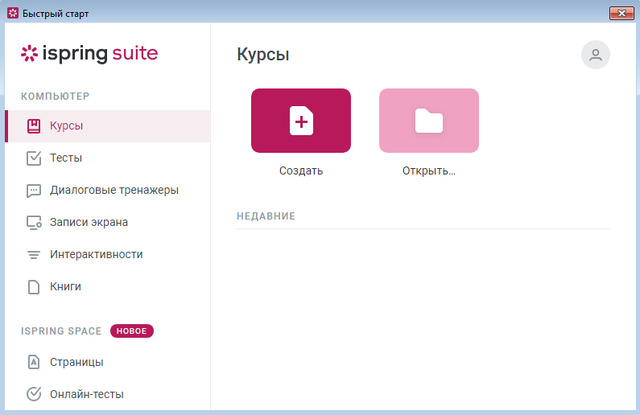The width and height of the screenshot is (640, 415).
Task: Create a new course with Создать tile
Action: (x=300, y=121)
